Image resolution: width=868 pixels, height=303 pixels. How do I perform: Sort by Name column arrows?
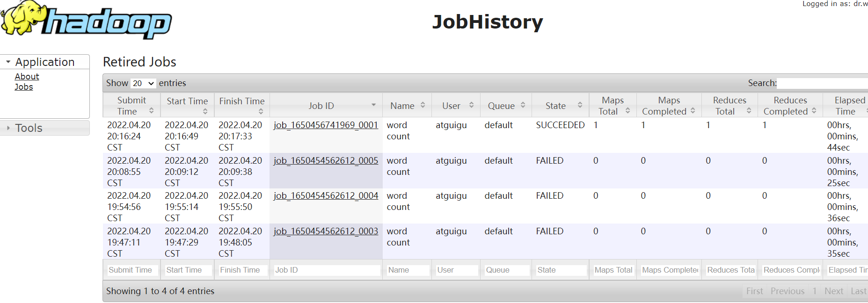pos(423,105)
